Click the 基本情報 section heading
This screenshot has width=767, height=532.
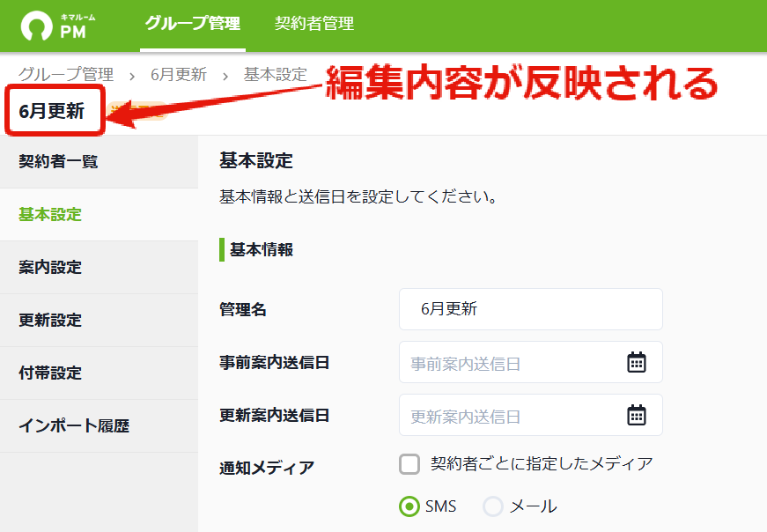pyautogui.click(x=262, y=249)
